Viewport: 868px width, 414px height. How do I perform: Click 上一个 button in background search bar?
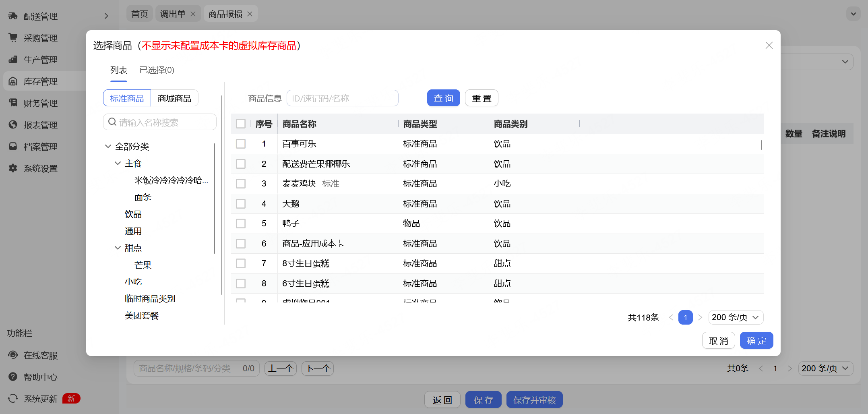(281, 368)
